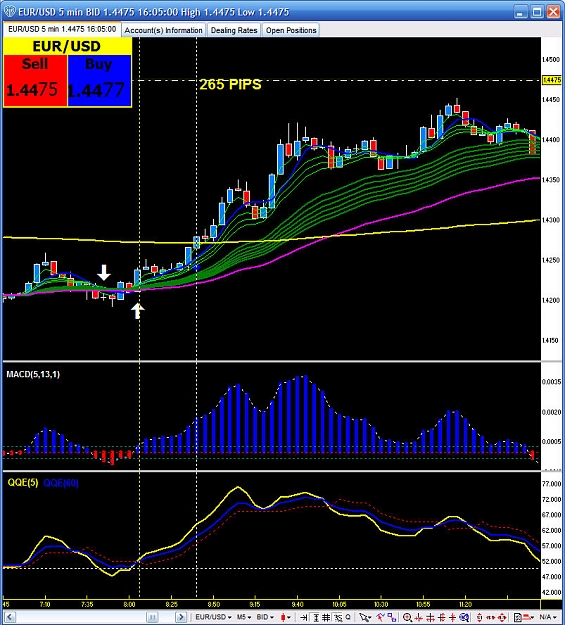Image resolution: width=565 pixels, height=625 pixels.
Task: Click the application icon in the title bar
Action: 9,11
